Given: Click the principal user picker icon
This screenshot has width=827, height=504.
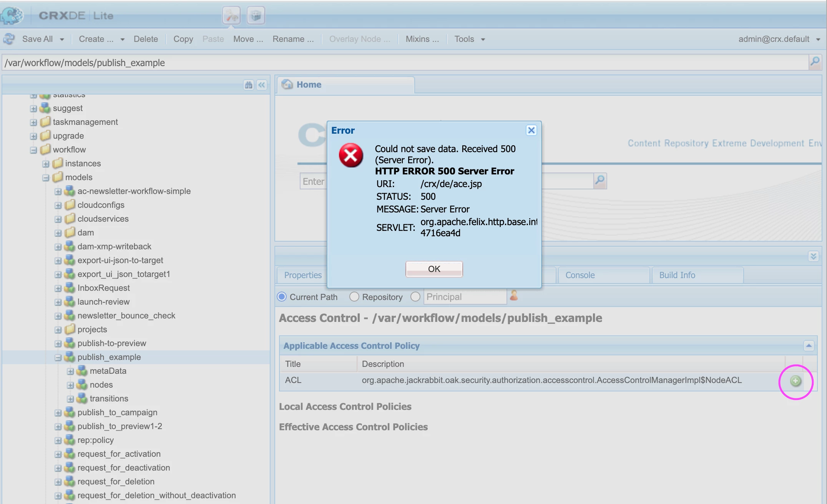Looking at the screenshot, I should 514,296.
